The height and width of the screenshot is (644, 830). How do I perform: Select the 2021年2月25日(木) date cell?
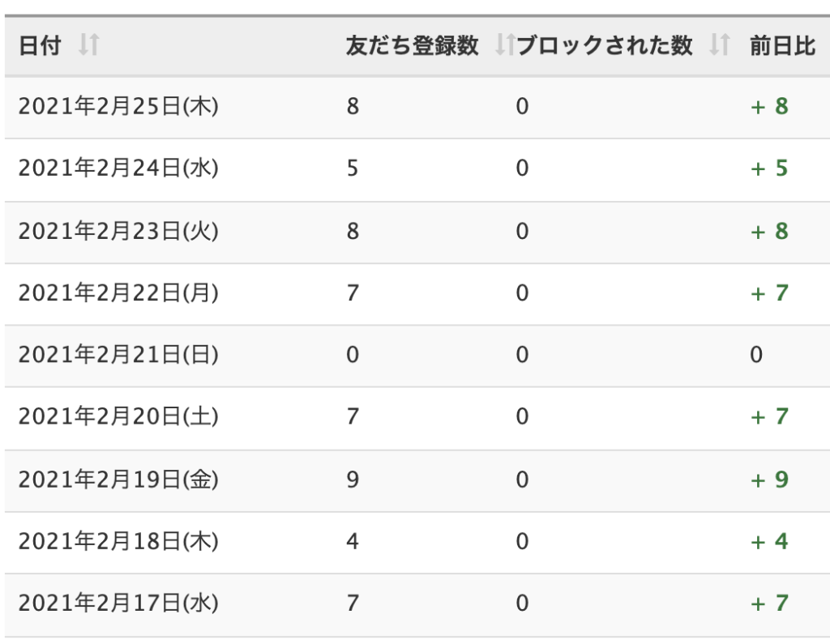point(118,107)
